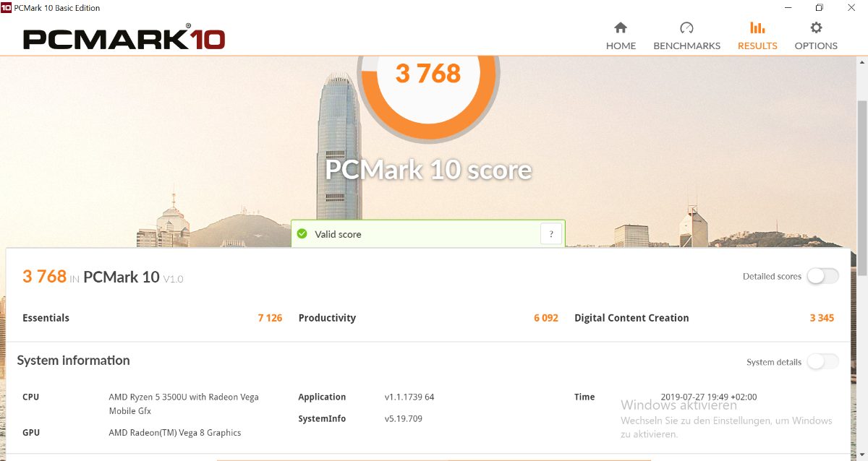Enable the Detailed scores switch
The image size is (868, 461).
click(x=822, y=276)
